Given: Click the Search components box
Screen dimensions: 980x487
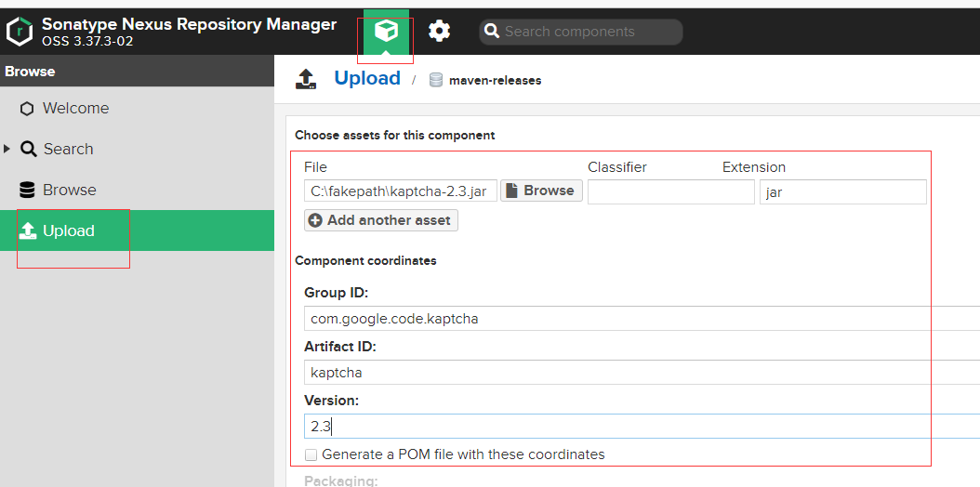Looking at the screenshot, I should pyautogui.click(x=590, y=32).
